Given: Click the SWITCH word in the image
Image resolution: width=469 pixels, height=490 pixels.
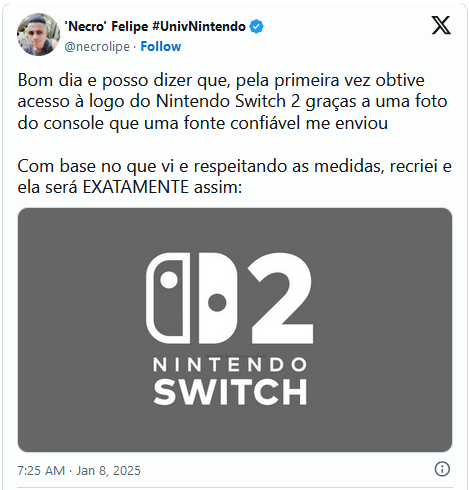Looking at the screenshot, I should 230,391.
